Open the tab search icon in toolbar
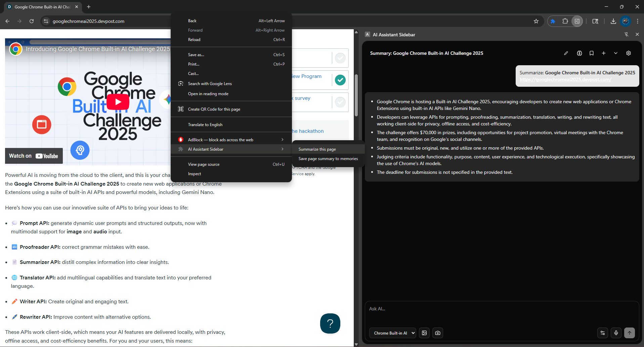Image resolution: width=644 pixels, height=347 pixels. point(595,21)
